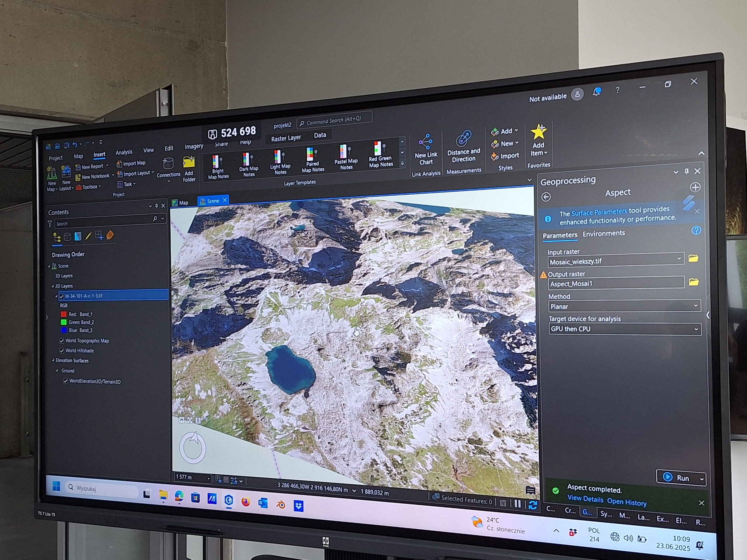Click the New Map icon
The height and width of the screenshot is (560, 747).
(x=52, y=173)
